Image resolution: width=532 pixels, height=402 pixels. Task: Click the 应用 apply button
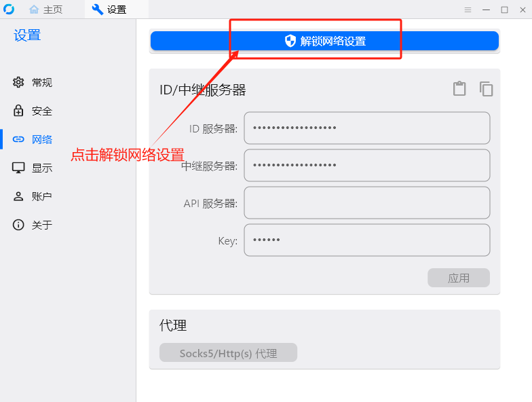[x=459, y=278]
